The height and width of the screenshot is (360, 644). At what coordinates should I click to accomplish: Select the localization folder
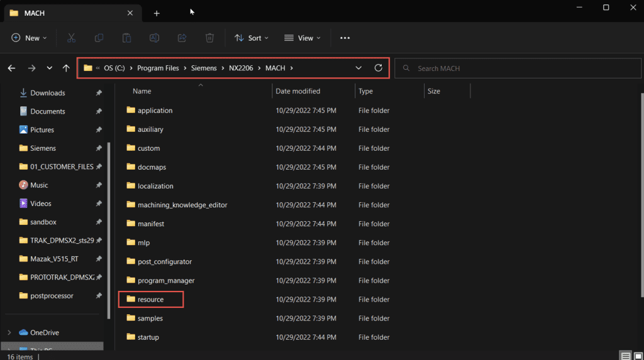150,186
